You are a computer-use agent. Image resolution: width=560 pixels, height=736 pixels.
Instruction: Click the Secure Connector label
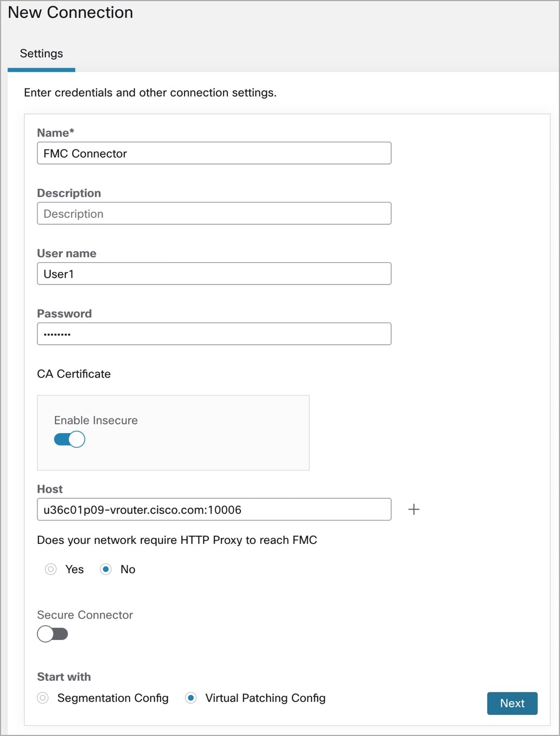tap(85, 615)
